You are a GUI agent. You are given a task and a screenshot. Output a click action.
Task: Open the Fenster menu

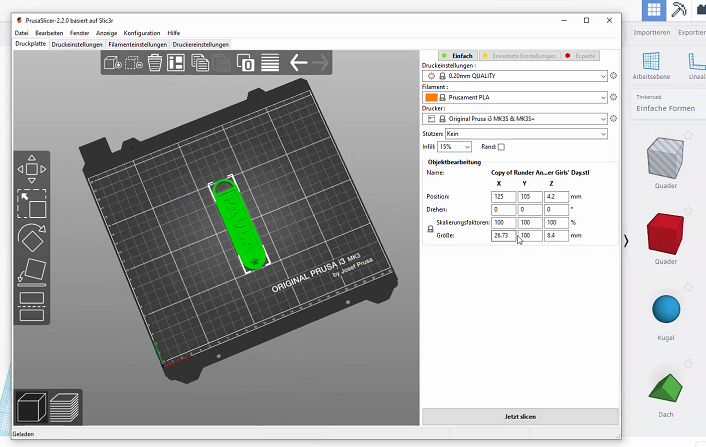[79, 33]
